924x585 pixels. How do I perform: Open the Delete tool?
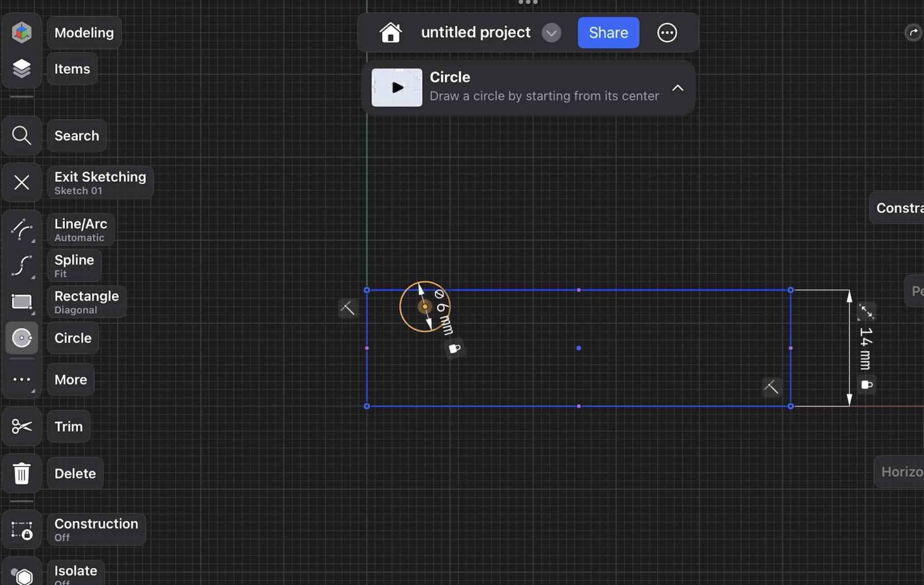(x=21, y=473)
